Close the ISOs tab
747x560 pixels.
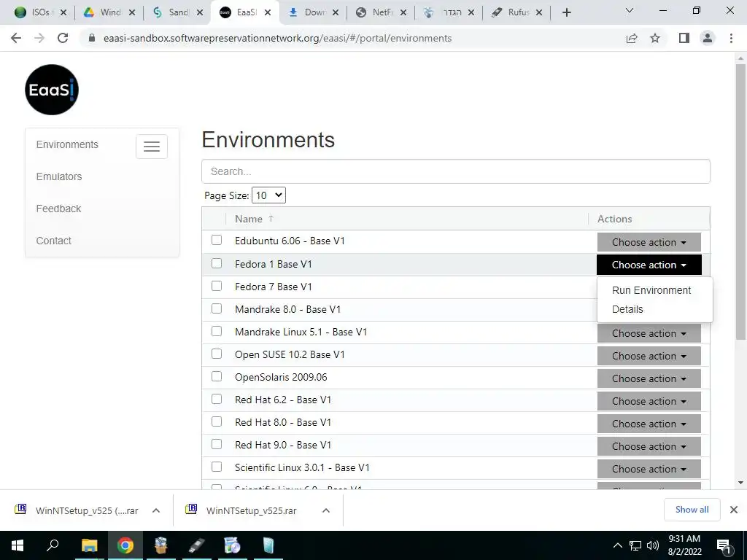point(63,12)
